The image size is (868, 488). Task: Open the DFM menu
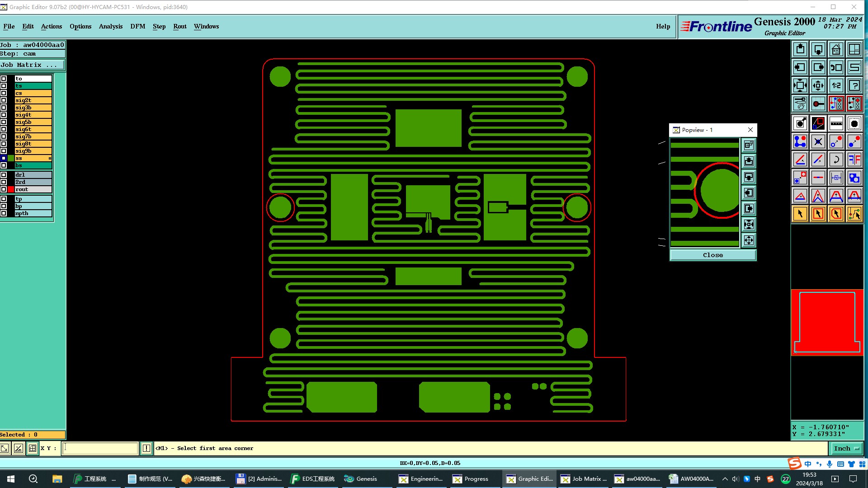pyautogui.click(x=137, y=26)
